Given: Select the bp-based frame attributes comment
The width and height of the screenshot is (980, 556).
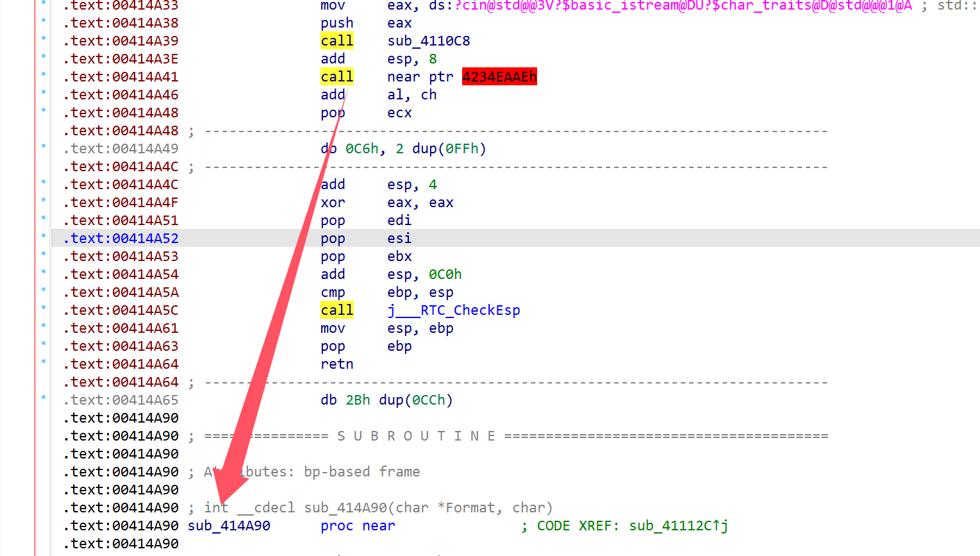Looking at the screenshot, I should [x=312, y=472].
